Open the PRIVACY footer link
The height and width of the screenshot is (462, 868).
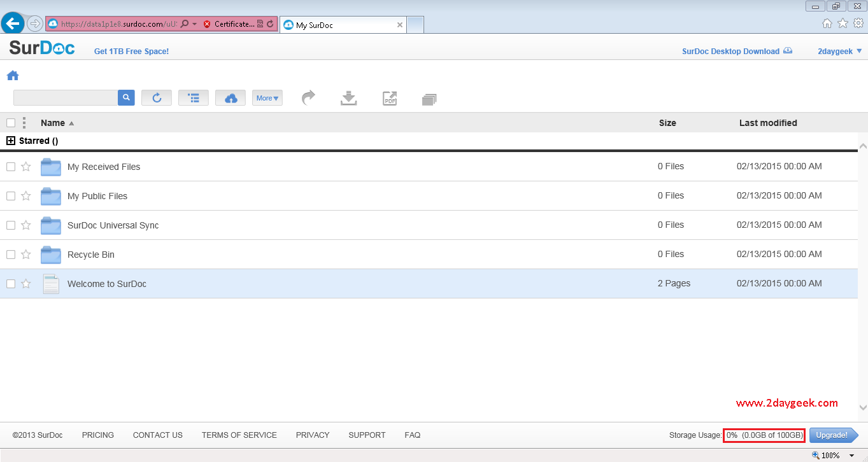(313, 435)
